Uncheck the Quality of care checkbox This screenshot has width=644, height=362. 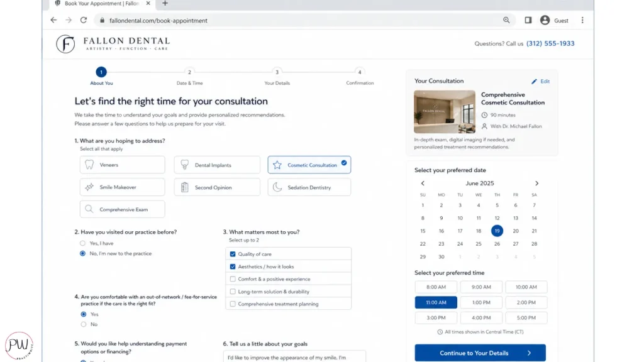click(x=233, y=254)
